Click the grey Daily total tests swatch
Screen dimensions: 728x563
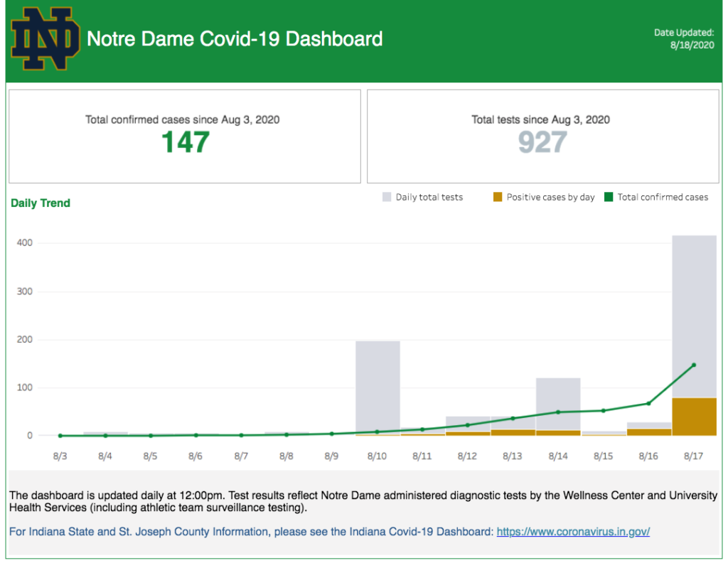387,197
